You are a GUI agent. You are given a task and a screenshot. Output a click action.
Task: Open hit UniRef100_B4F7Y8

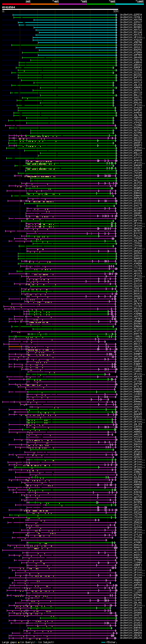tap(131, 221)
